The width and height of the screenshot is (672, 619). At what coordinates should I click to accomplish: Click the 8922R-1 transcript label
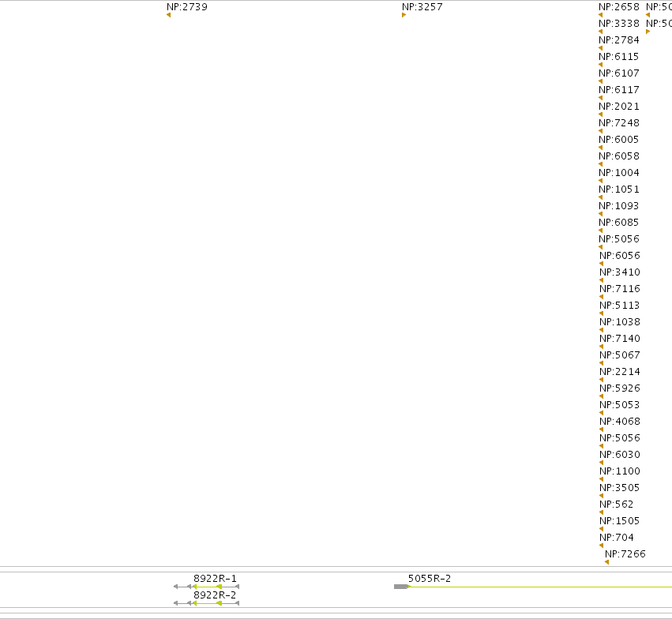[x=215, y=578]
